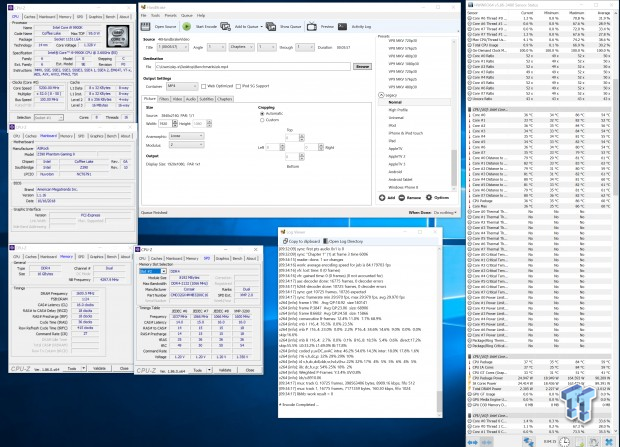The image size is (620, 447).
Task: Open Activity Log via the terminal icon
Action: coord(342,27)
